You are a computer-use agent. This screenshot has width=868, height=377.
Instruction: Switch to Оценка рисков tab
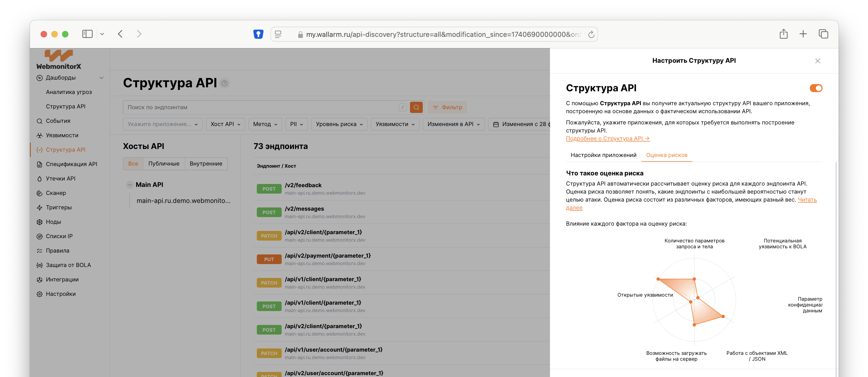(x=666, y=155)
